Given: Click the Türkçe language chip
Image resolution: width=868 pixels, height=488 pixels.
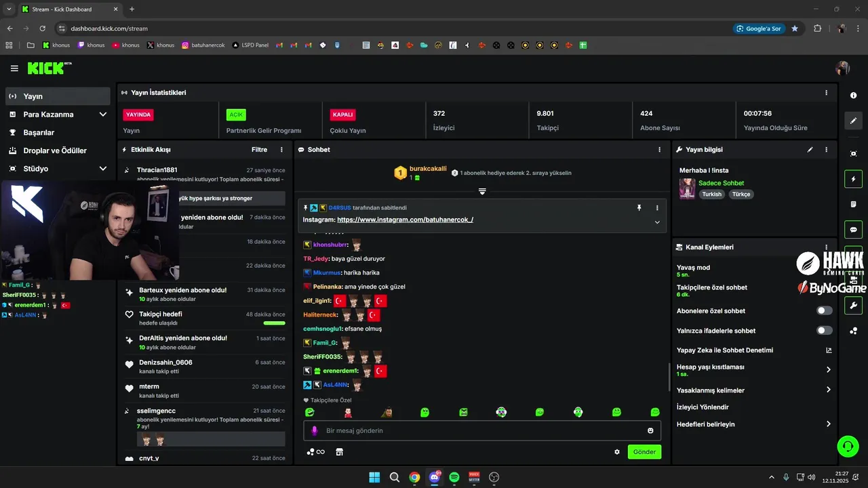Looking at the screenshot, I should [741, 194].
